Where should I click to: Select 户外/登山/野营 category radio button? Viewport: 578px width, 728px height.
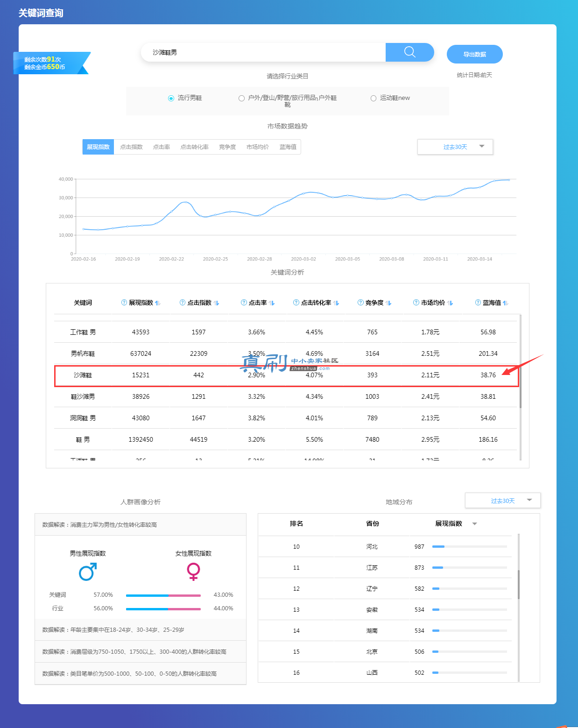(x=241, y=98)
